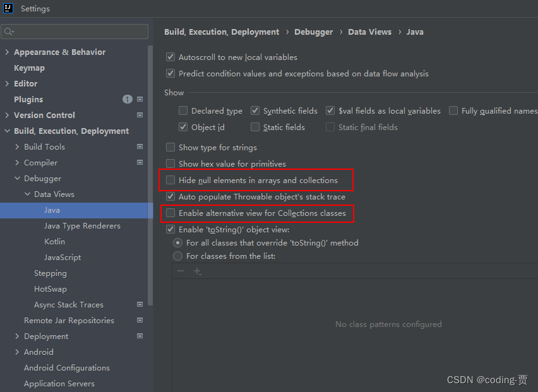The height and width of the screenshot is (392, 538).
Task: Enable 'Show type for strings'
Action: [170, 147]
